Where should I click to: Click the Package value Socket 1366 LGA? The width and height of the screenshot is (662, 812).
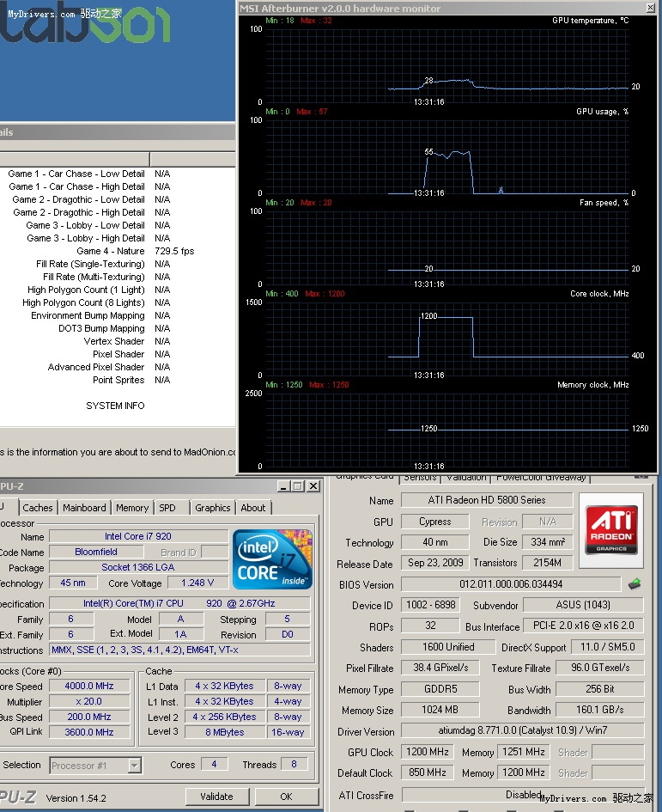click(138, 568)
